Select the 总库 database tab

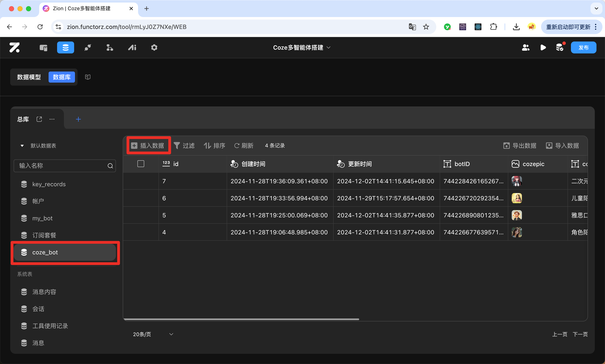coord(23,119)
